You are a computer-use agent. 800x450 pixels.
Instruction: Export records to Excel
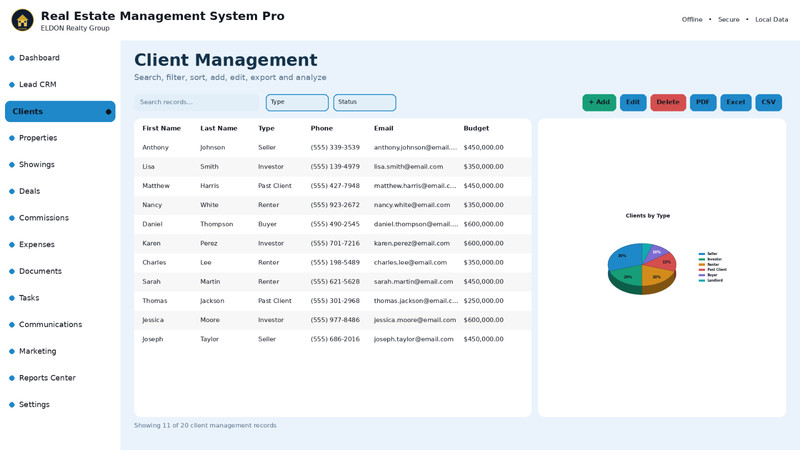pyautogui.click(x=736, y=102)
